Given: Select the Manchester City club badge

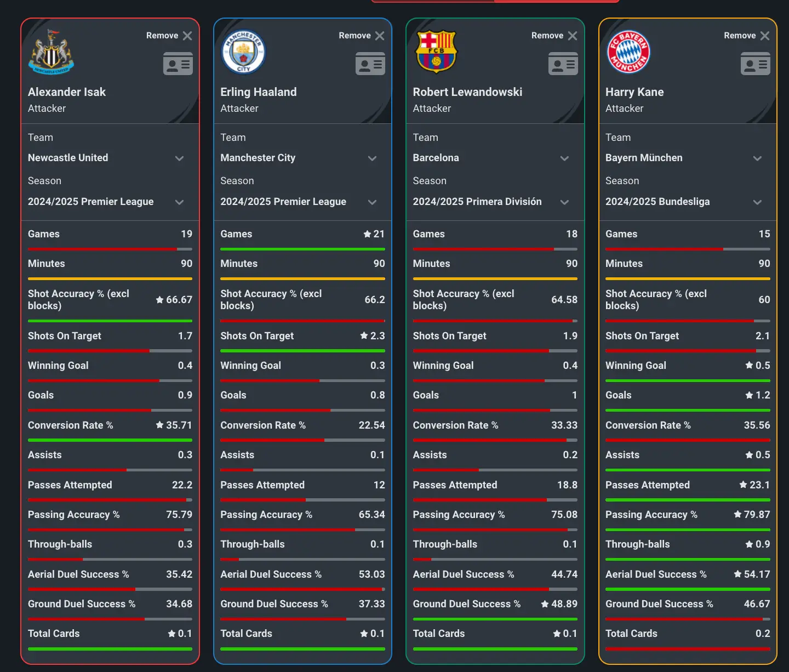Looking at the screenshot, I should (x=243, y=51).
